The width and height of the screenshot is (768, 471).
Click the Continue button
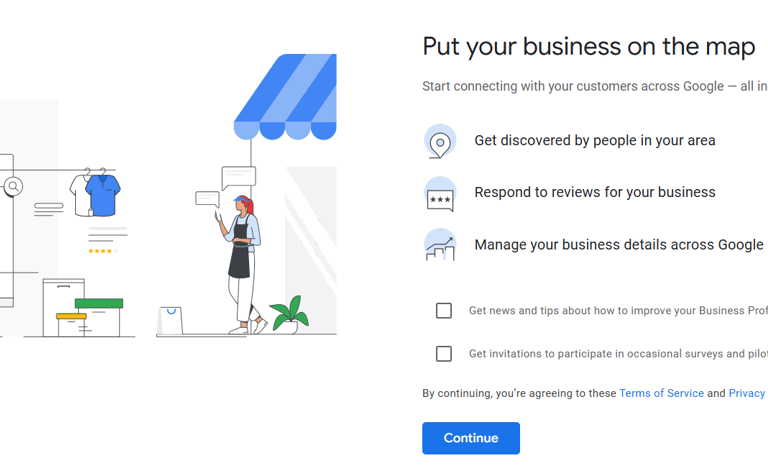[x=471, y=438]
